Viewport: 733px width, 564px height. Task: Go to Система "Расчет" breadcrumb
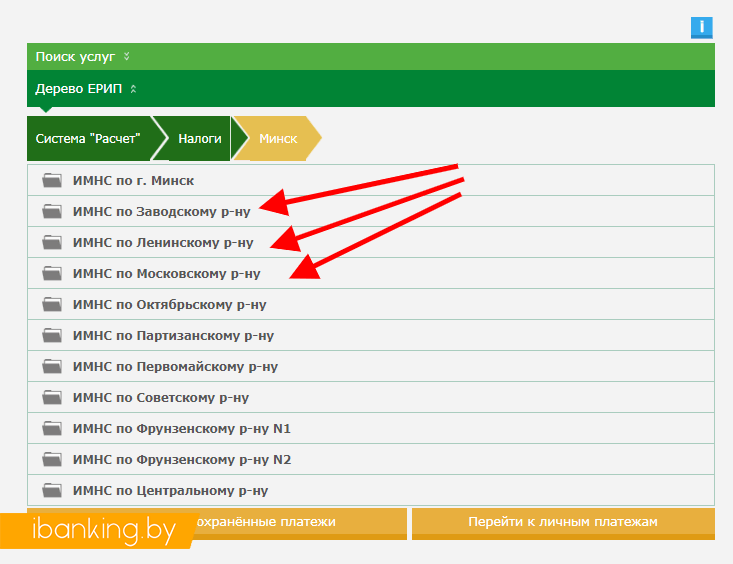coord(88,139)
